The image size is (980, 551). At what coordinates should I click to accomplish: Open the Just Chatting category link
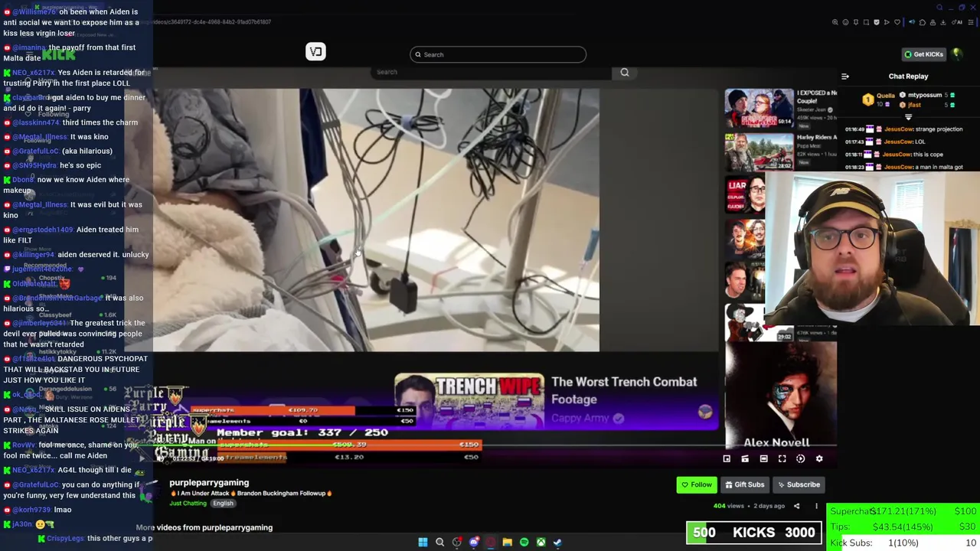[x=188, y=504]
